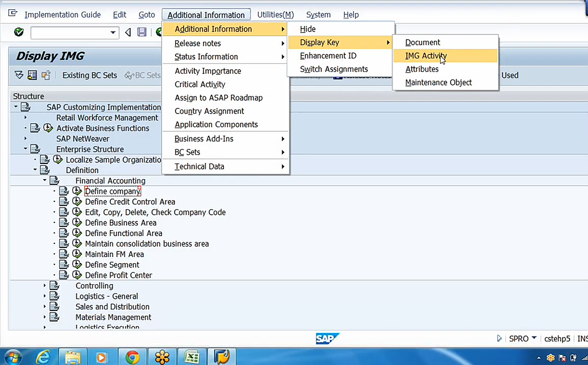The image size is (588, 365).
Task: Open documentation icon for Materials Management
Action: pyautogui.click(x=55, y=317)
